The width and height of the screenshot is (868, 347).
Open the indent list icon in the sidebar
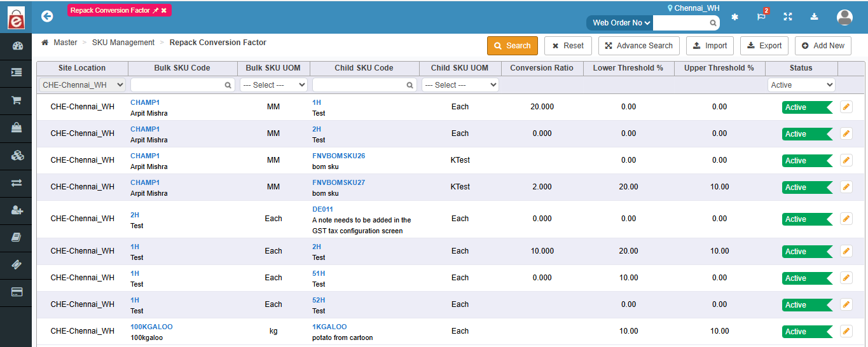[x=17, y=73]
